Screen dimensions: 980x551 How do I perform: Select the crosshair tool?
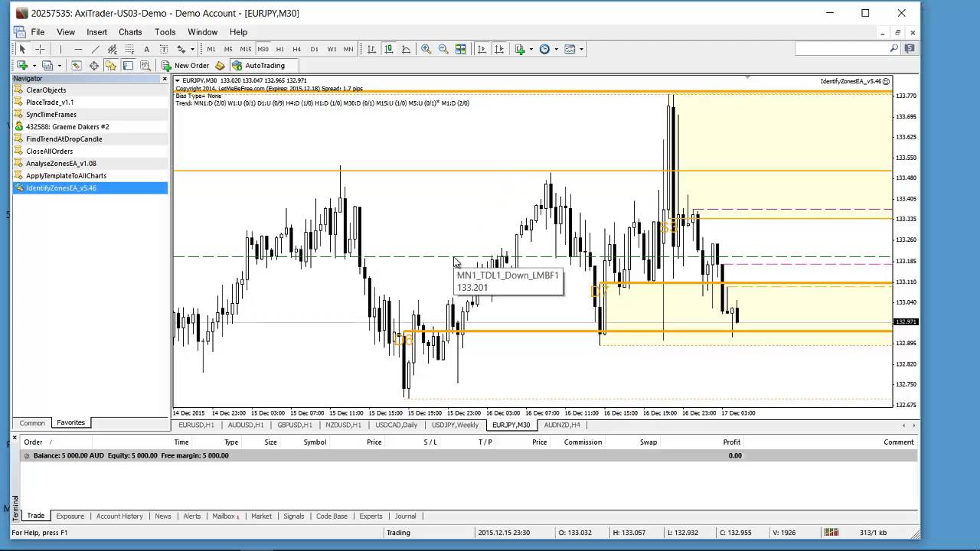point(40,49)
